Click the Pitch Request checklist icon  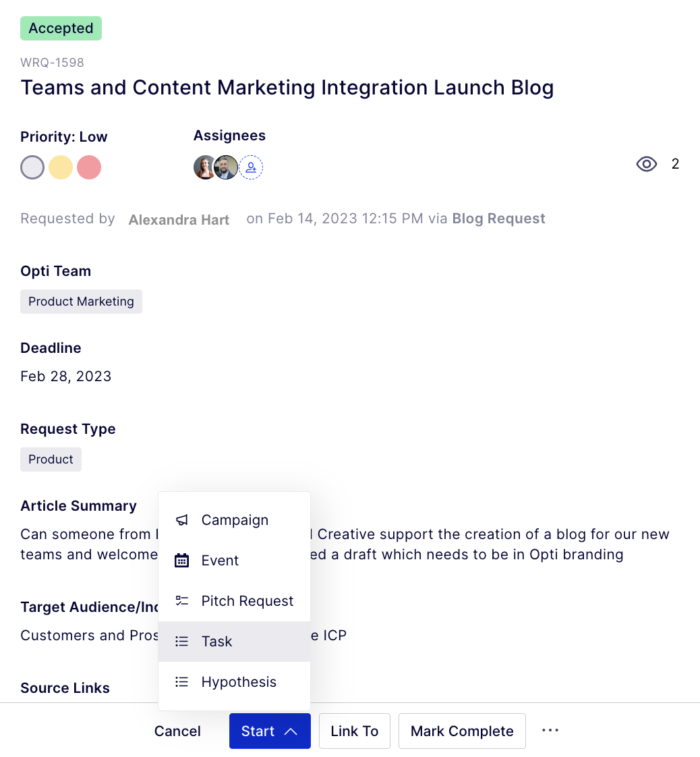[182, 601]
